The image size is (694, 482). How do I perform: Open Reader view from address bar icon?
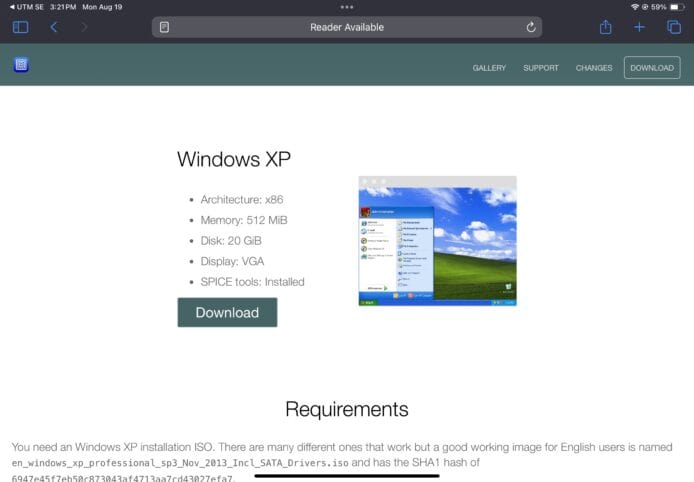point(165,27)
